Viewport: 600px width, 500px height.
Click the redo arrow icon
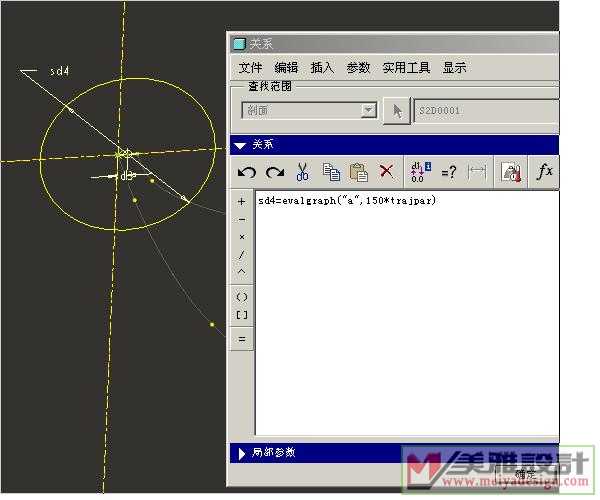tap(274, 172)
